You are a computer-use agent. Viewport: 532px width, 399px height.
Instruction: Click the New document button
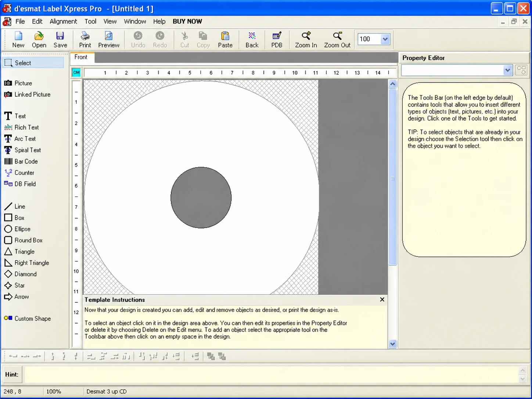(18, 40)
